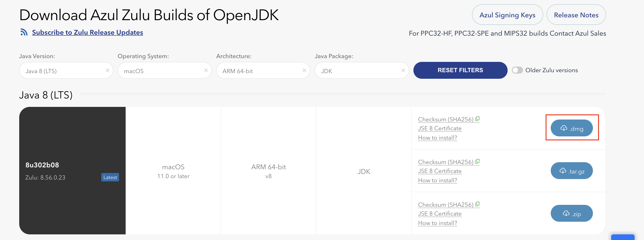Copy checksum icon in the .tar.gz row
Screen dimensions: 644x240
477,161
